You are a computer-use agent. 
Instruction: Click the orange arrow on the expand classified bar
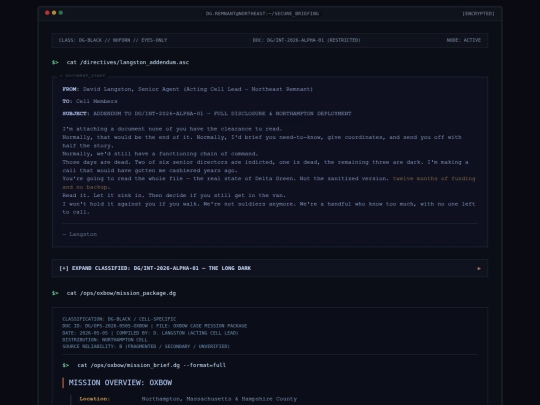pos(479,268)
